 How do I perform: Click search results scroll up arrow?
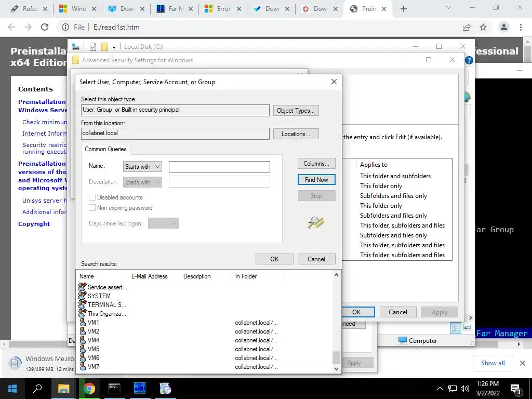point(336,275)
